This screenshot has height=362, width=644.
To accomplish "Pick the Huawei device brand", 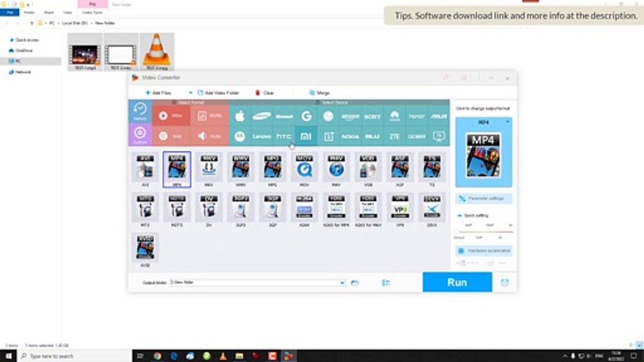I will point(395,116).
